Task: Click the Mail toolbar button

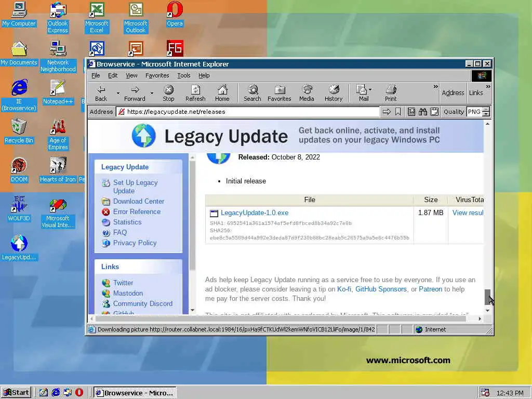Action: tap(362, 94)
